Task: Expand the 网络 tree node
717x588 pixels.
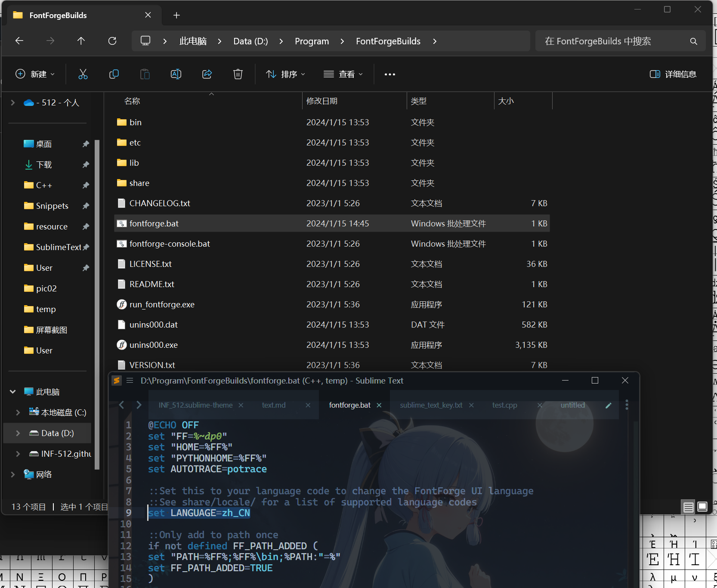Action: tap(13, 474)
